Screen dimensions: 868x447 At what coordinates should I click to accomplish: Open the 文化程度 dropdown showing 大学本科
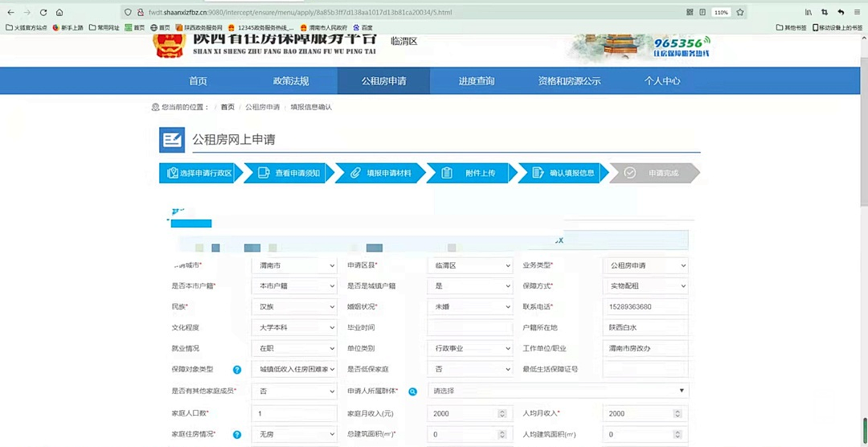pos(294,328)
